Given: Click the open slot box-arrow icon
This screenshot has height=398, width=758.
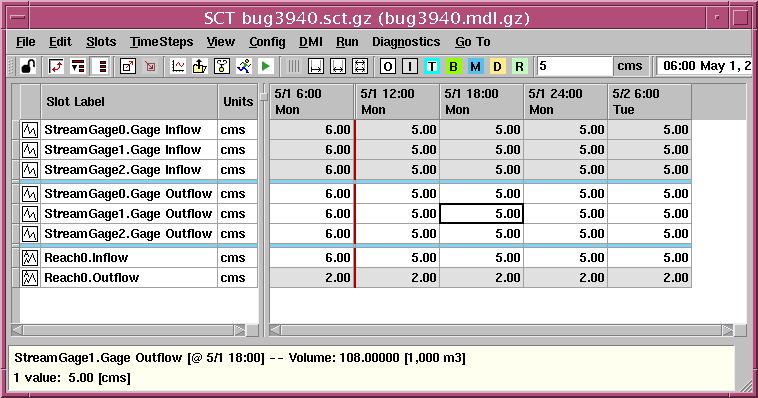Looking at the screenshot, I should (x=128, y=66).
